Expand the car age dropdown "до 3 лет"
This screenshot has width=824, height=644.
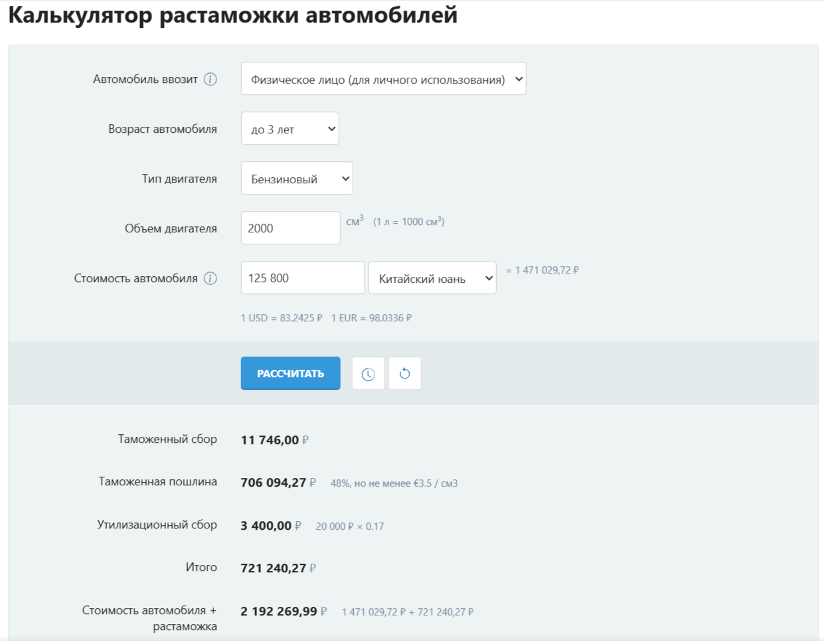(289, 129)
